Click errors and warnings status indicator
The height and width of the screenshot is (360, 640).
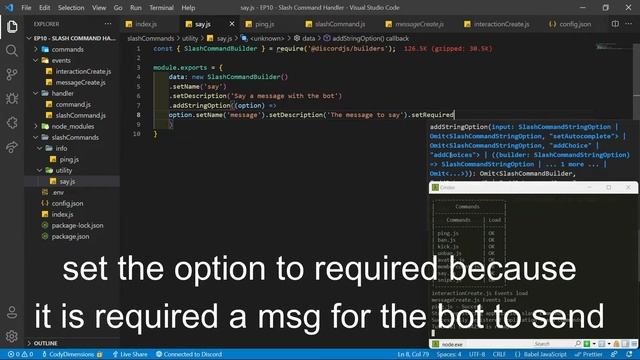tap(20, 354)
